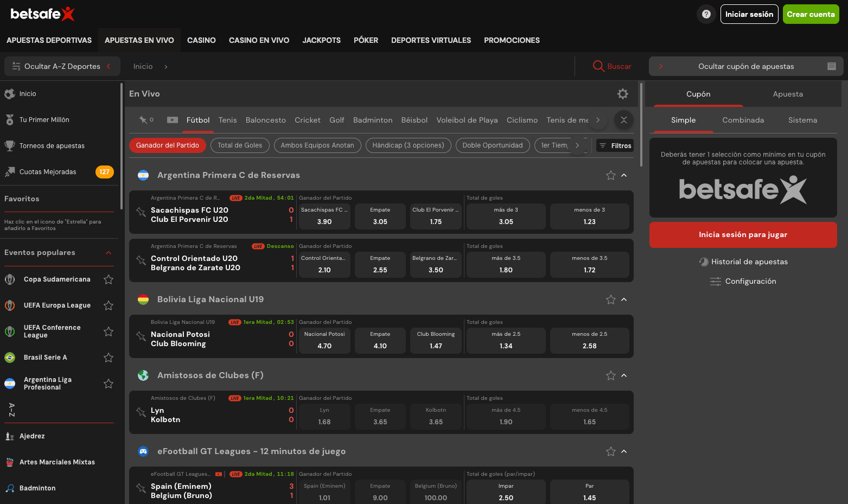Pin the Nacional Potosi match

[141, 336]
